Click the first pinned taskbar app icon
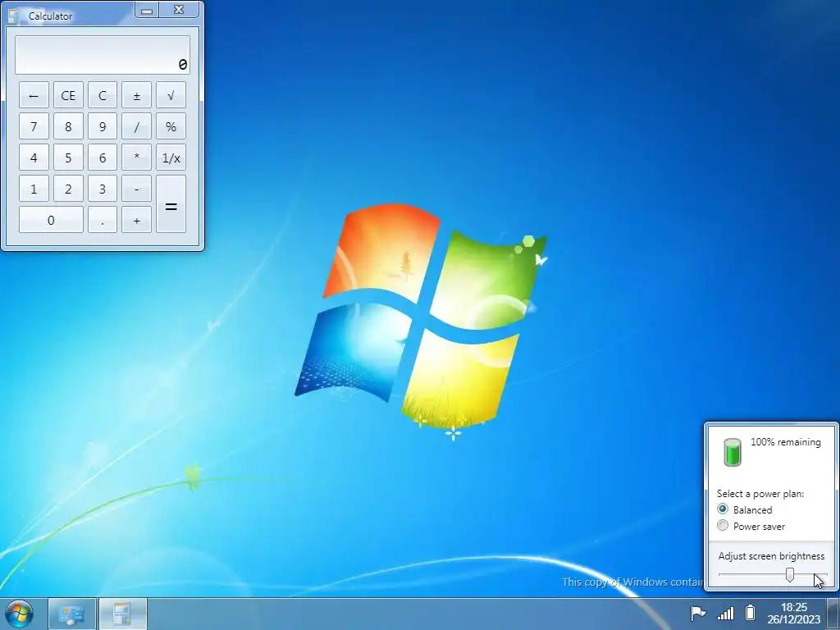840x630 pixels. click(x=72, y=614)
